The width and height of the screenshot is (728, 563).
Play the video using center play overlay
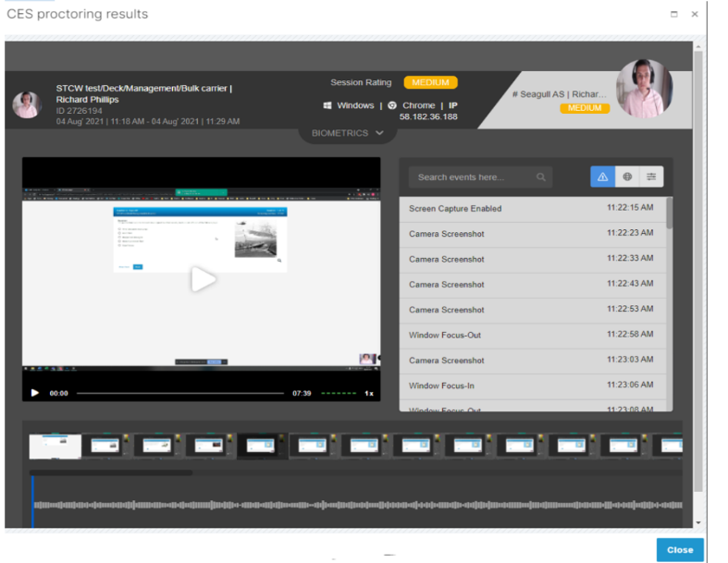click(x=204, y=279)
